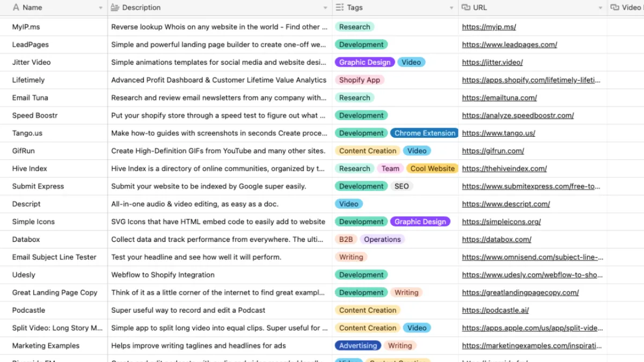Viewport: 644px width, 362px height.
Task: Select the Lifetimely name cell
Action: (x=54, y=80)
